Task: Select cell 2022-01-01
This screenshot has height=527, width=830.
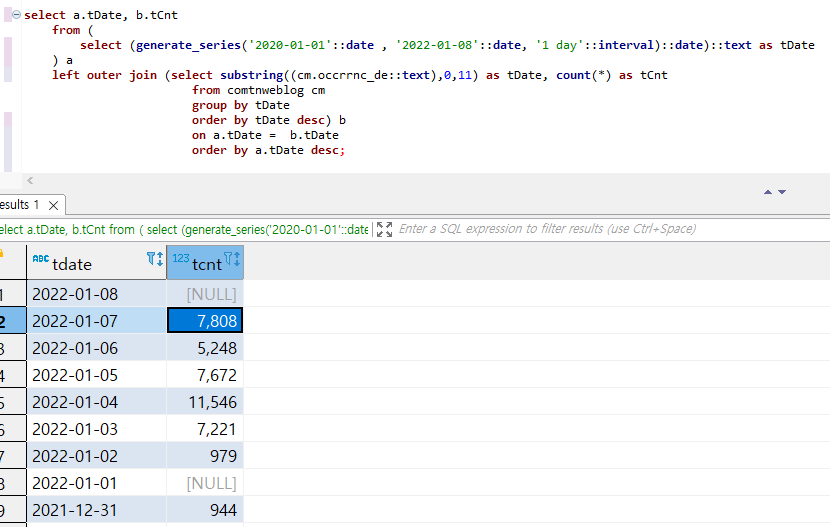Action: 96,483
